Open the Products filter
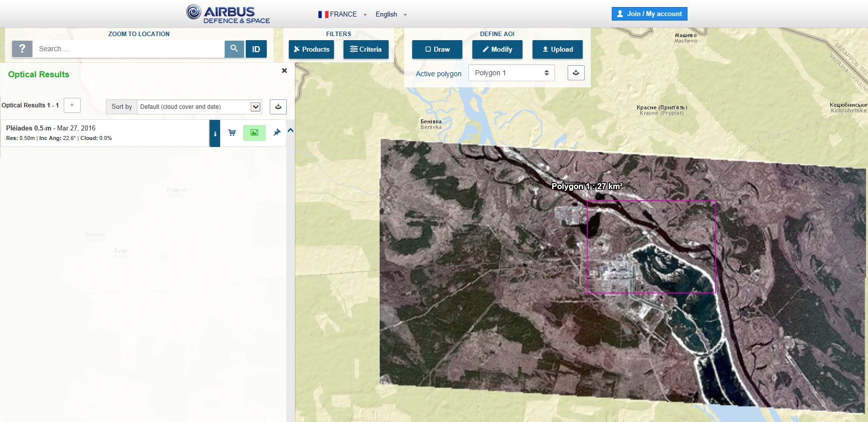This screenshot has height=422, width=868. click(x=311, y=49)
